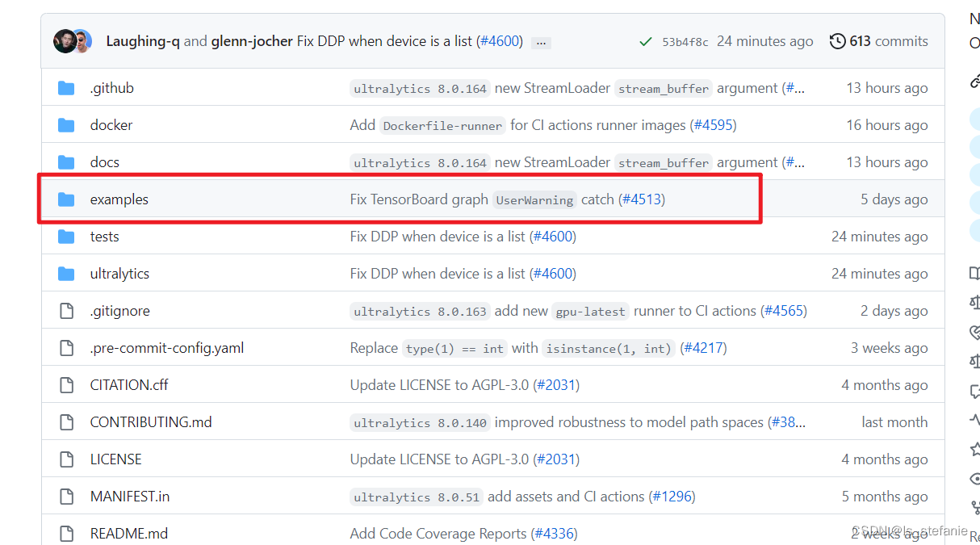
Task: Open PR #4595 link in docker row
Action: 711,125
